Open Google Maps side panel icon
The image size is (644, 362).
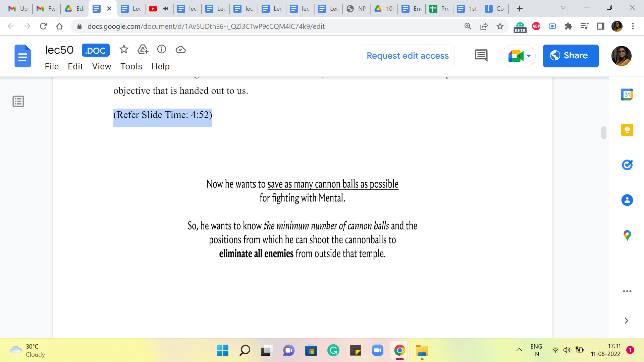tap(627, 235)
